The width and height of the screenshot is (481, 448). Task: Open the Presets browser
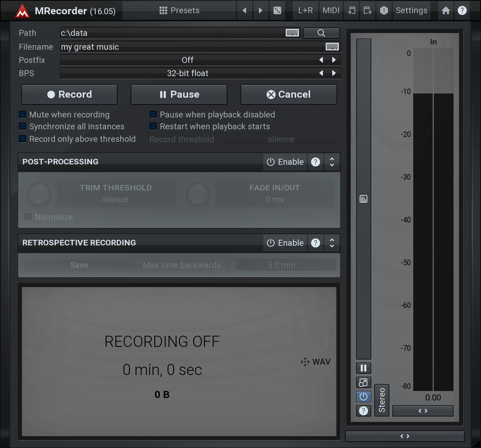point(179,10)
